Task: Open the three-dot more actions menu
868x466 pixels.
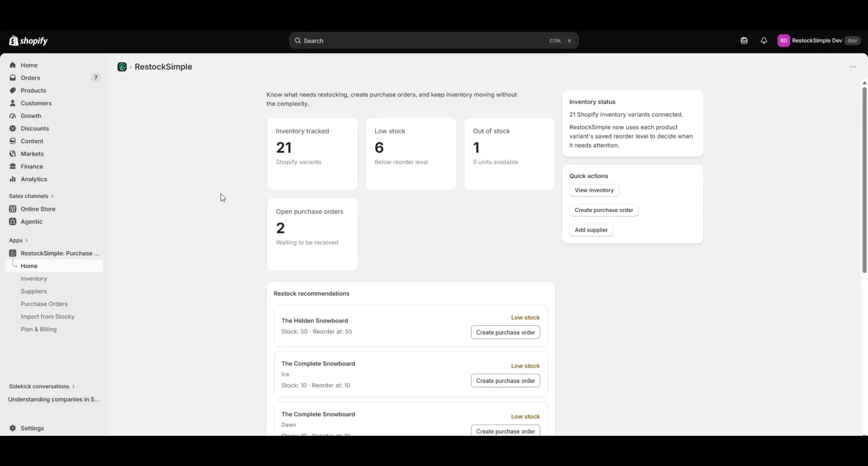Action: click(852, 67)
